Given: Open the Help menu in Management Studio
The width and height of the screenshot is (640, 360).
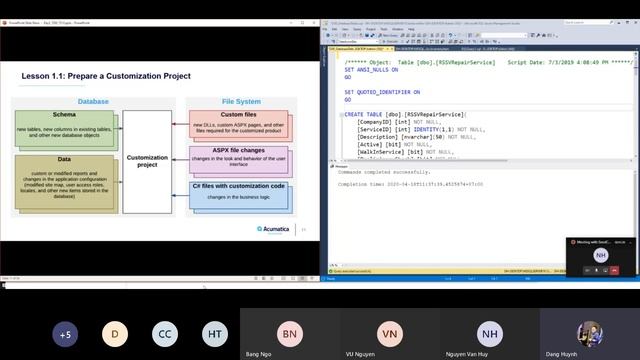Looking at the screenshot, I should click(411, 29).
